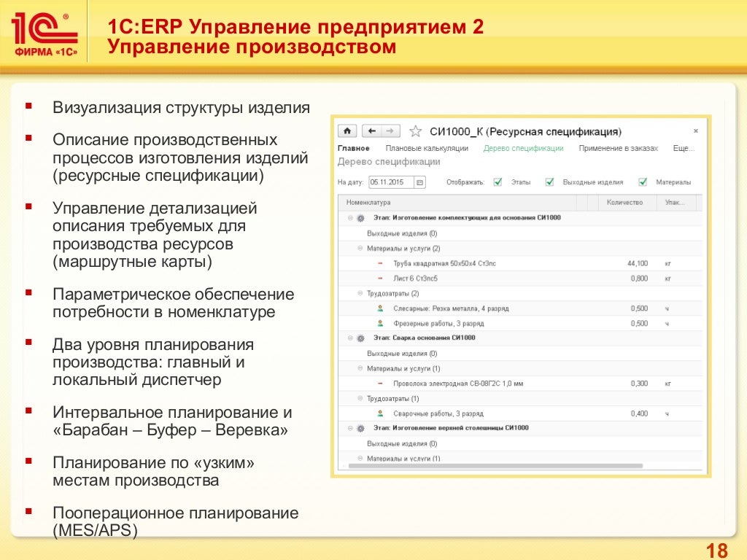The image size is (747, 560).
Task: Select row Лист 6 Ст3пс5
Action: click(x=520, y=279)
